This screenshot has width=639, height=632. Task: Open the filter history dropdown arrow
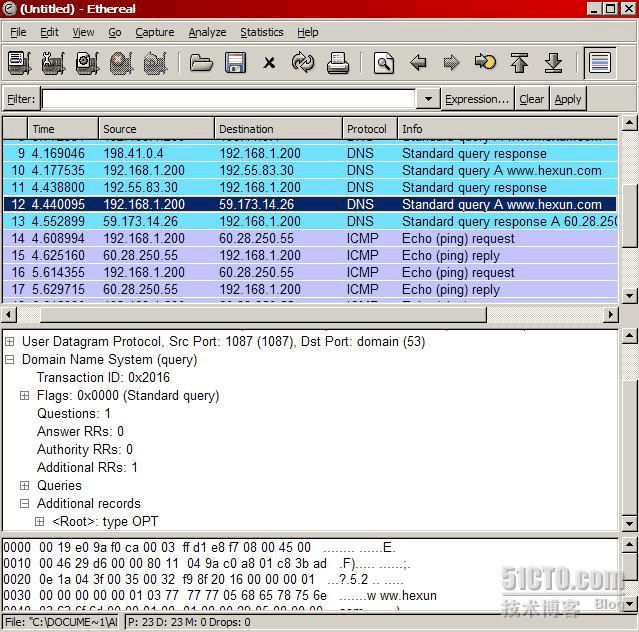point(428,99)
